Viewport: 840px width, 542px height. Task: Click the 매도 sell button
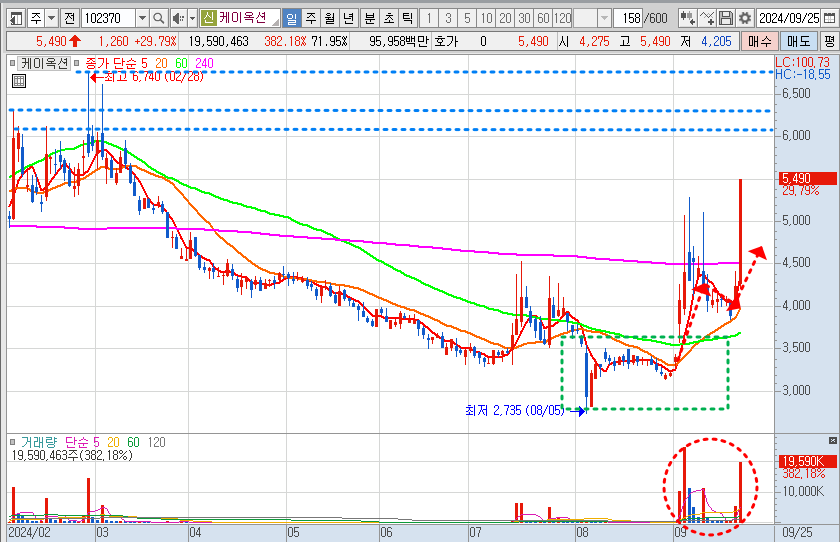click(799, 41)
